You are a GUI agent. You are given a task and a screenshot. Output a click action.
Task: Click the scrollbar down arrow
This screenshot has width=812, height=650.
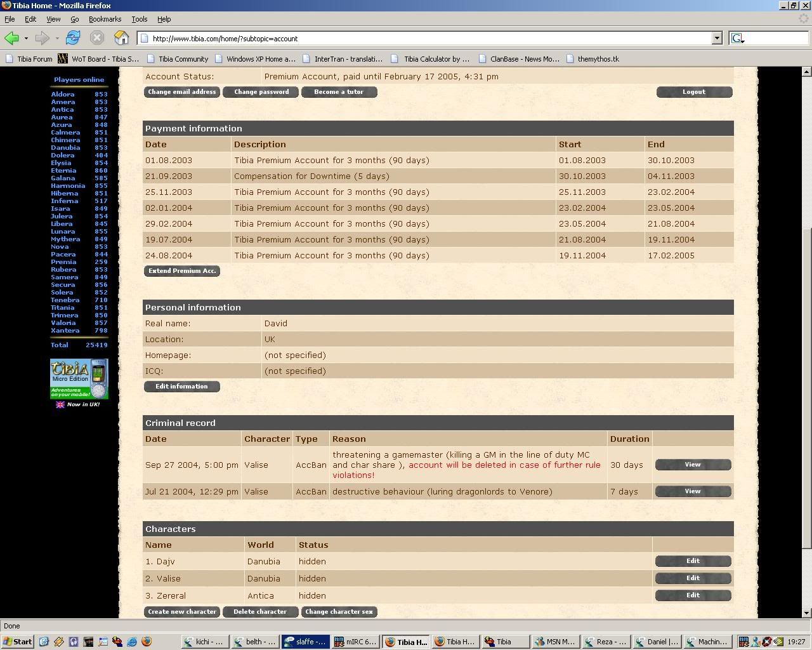[x=807, y=613]
